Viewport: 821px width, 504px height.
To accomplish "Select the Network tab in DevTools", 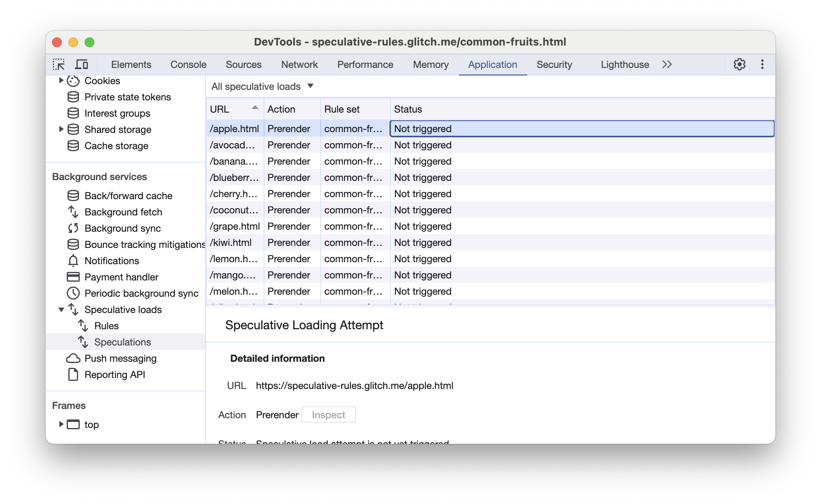I will (x=300, y=65).
